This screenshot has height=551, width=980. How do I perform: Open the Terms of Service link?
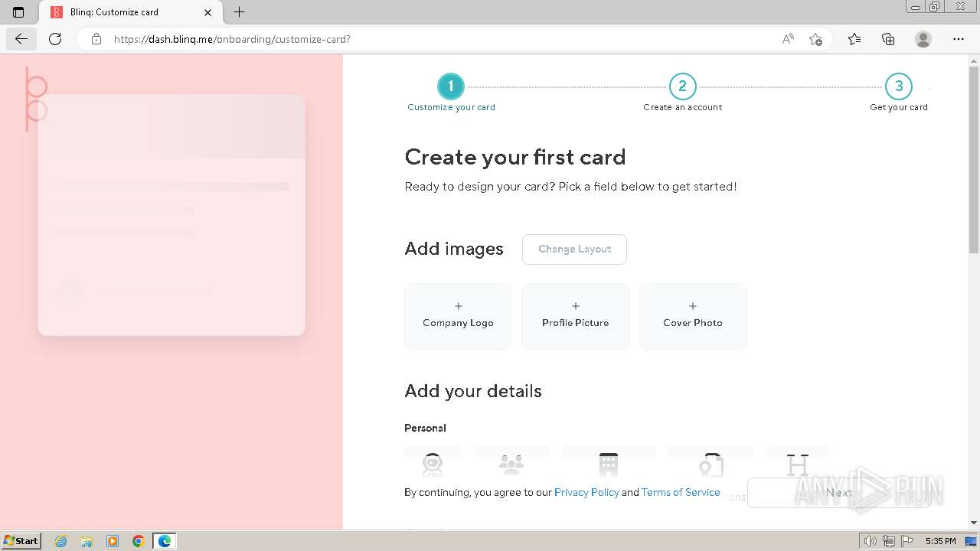click(x=681, y=492)
